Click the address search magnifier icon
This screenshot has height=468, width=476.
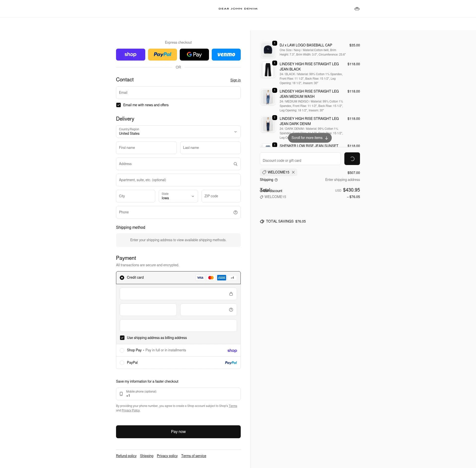point(235,164)
